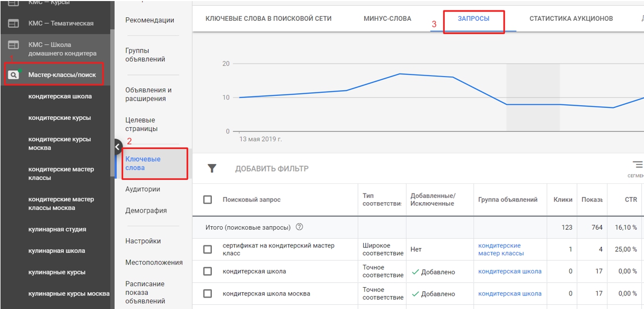Click Добавить фильтр
Screen dimensions: 644x309
(x=271, y=169)
